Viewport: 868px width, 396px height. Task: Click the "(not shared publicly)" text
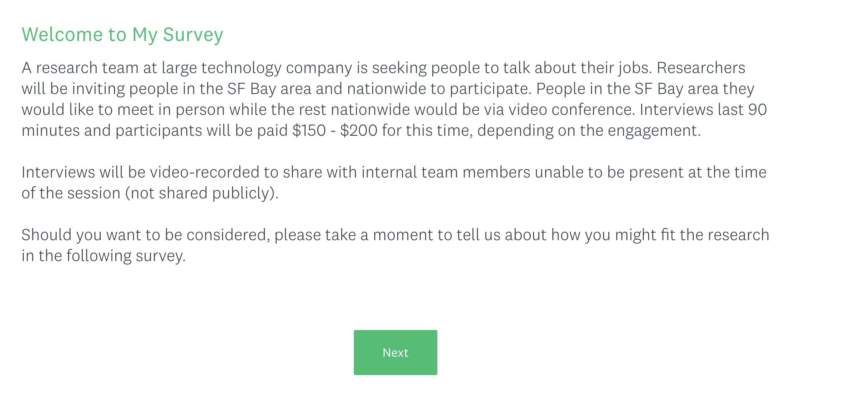[202, 193]
